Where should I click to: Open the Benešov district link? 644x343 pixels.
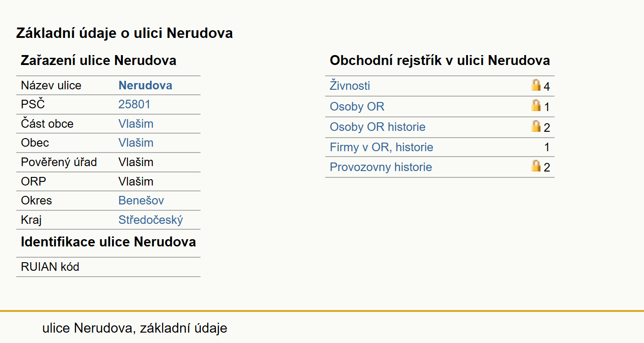coord(141,200)
